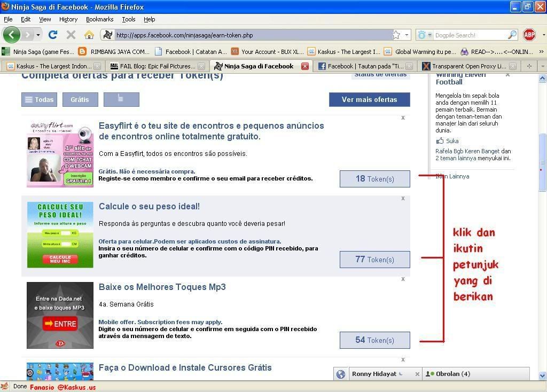Select the mobile offers filter icon button

coord(121,100)
